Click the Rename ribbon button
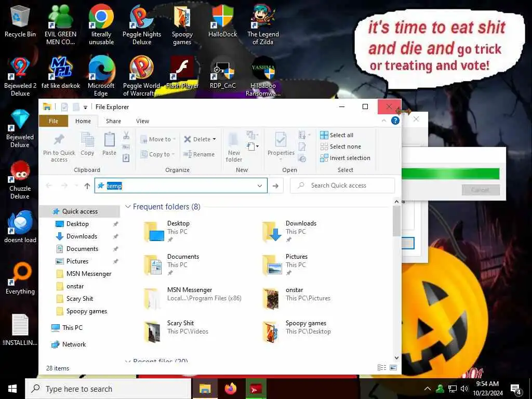Image resolution: width=532 pixels, height=399 pixels. coord(199,154)
